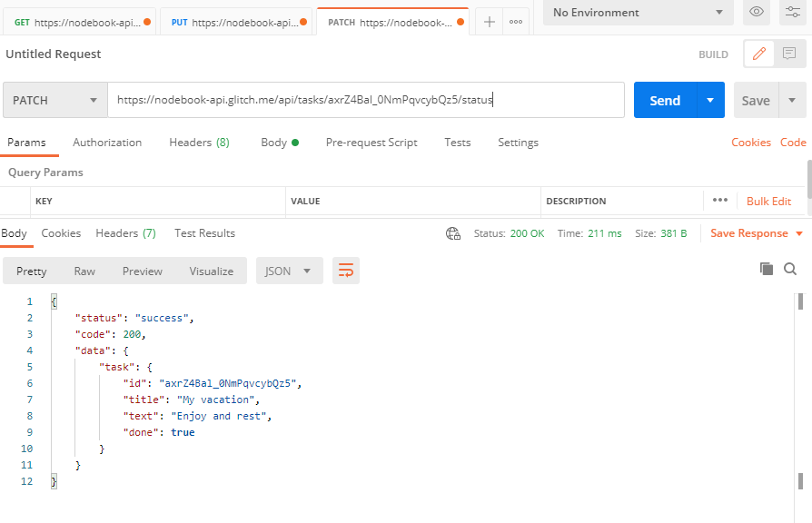This screenshot has height=523, width=812.
Task: Toggle the wrap lines icon in response
Action: tap(346, 271)
